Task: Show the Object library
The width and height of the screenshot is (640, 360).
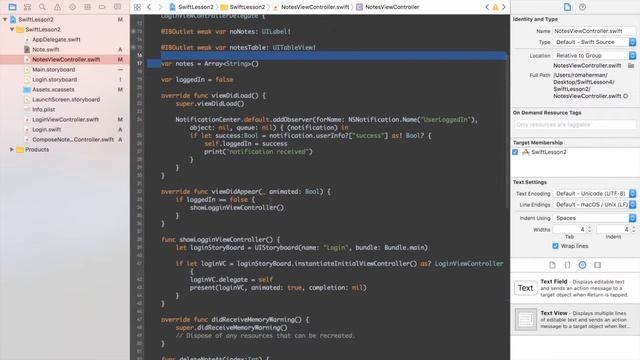Action: click(582, 265)
